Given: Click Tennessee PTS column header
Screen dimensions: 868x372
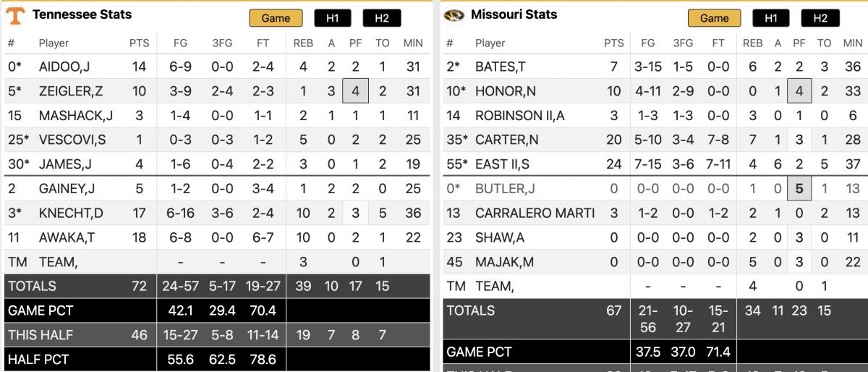Looking at the screenshot, I should point(139,43).
